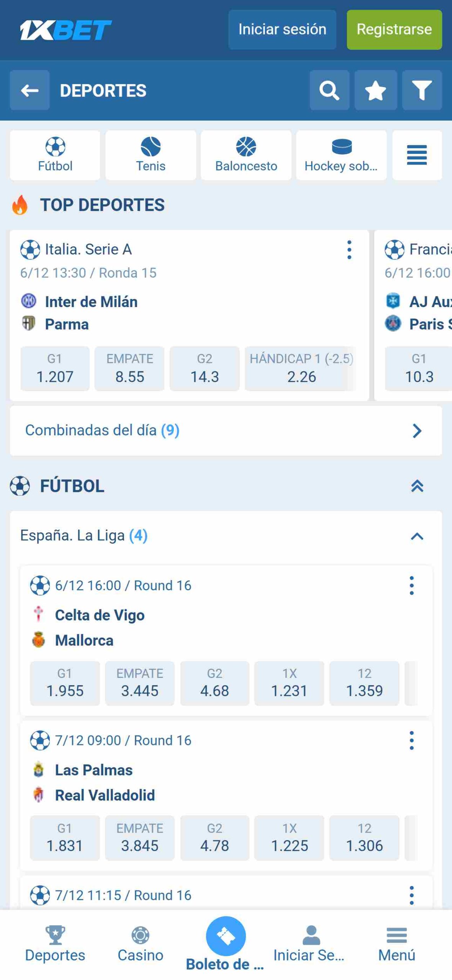Pick EMPATE odds 3.445 for Celta match

coord(140,683)
